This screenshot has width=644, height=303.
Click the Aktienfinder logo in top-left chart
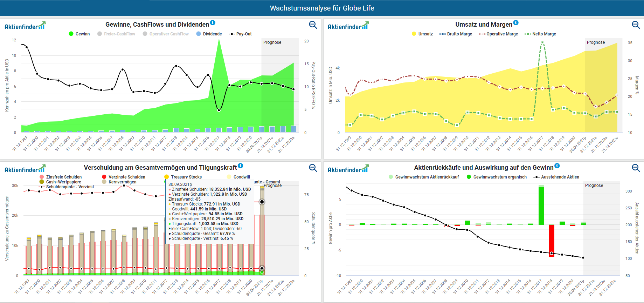25,26
